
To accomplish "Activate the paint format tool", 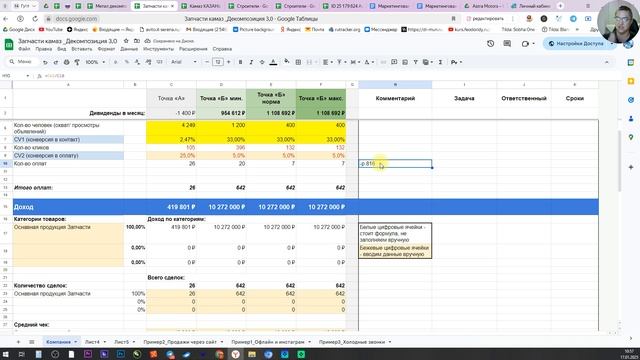I will (77, 62).
